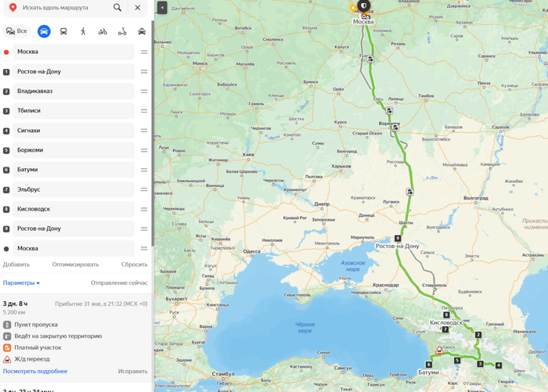Close the route panel with the X icon

click(138, 8)
